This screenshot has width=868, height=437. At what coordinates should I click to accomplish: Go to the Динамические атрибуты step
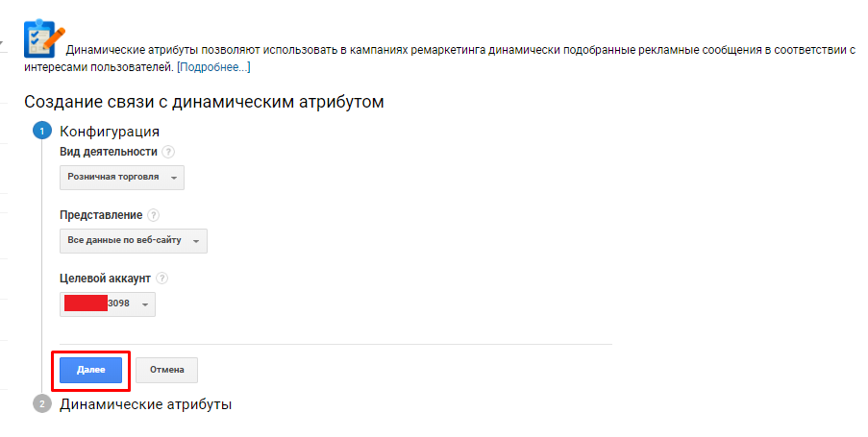pos(146,404)
